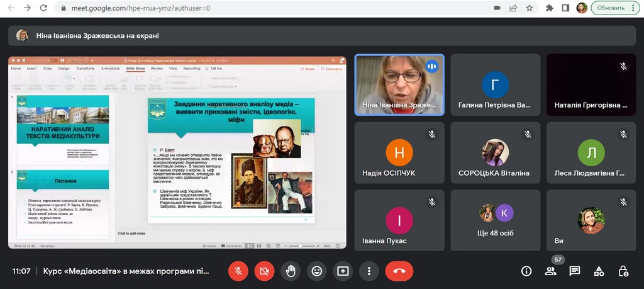Select Ніна Іванівна's video tile

click(x=399, y=84)
